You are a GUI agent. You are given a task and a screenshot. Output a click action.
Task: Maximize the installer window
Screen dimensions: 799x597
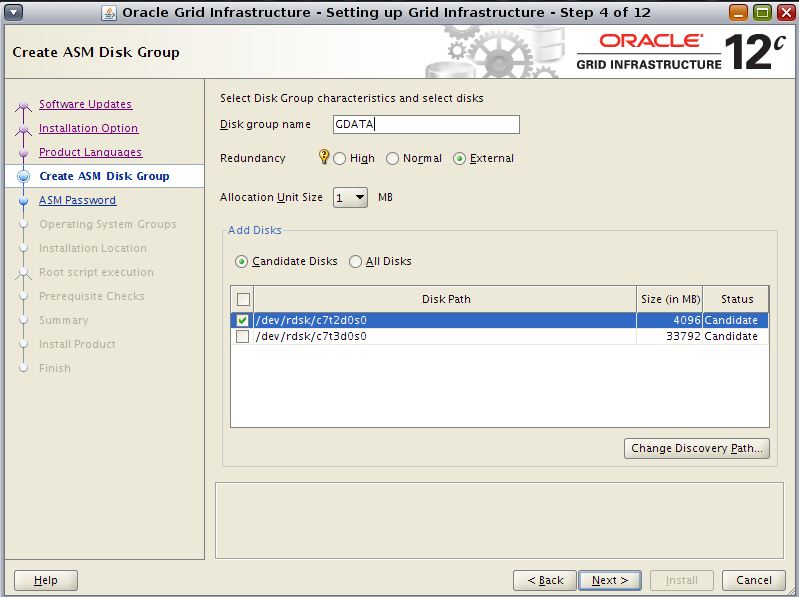762,12
